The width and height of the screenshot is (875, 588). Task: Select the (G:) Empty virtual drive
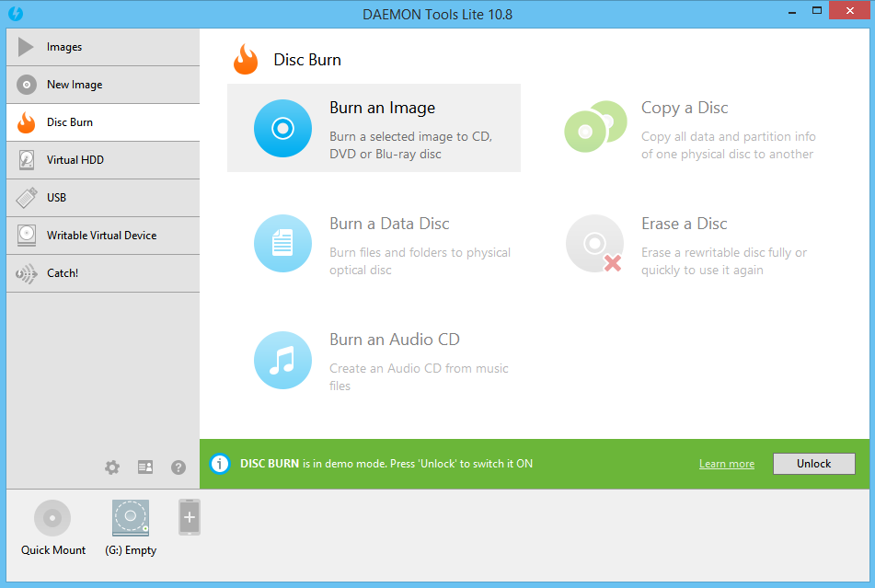tap(131, 518)
